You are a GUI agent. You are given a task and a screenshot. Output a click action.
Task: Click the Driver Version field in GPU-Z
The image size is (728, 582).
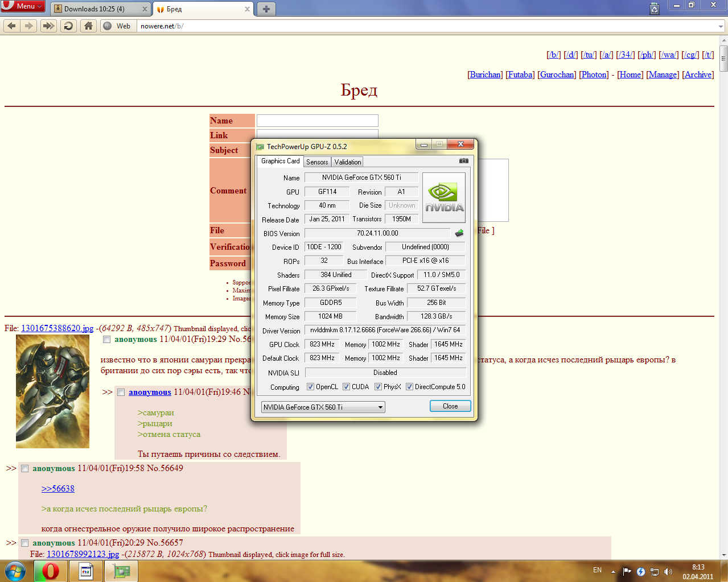pyautogui.click(x=385, y=330)
